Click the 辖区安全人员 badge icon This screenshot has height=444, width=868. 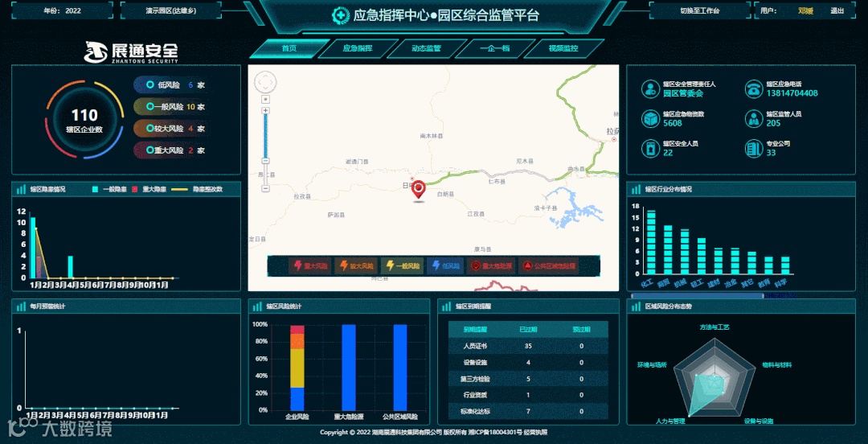[650, 148]
